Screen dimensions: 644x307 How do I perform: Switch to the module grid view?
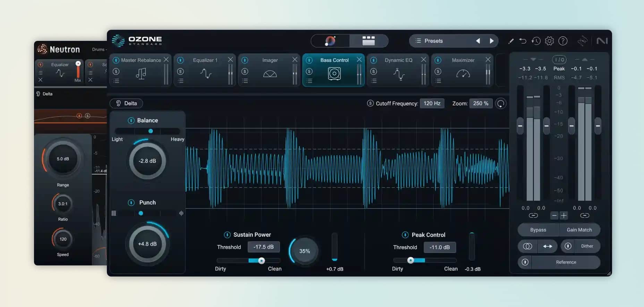click(x=368, y=41)
